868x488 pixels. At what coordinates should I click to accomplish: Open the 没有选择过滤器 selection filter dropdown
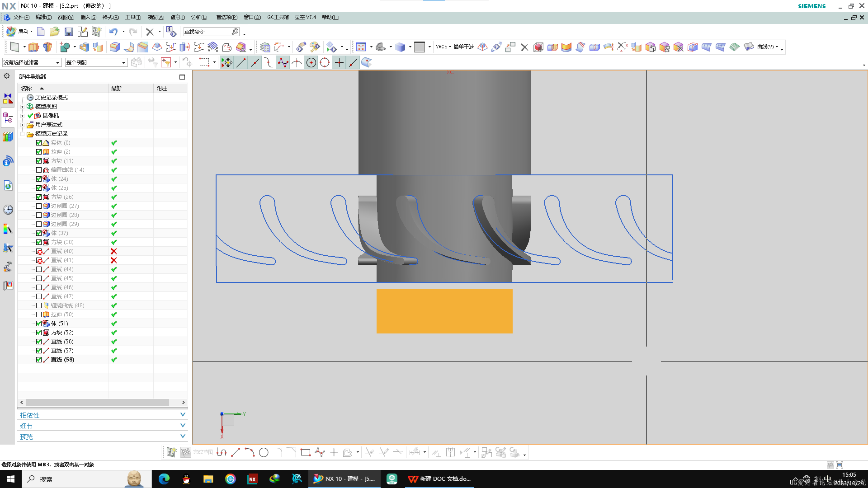coord(32,62)
